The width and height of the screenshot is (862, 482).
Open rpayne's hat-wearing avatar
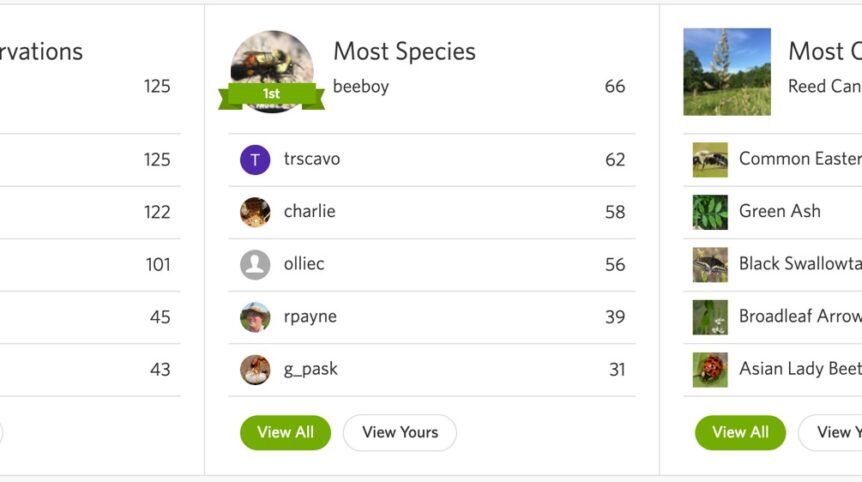[255, 317]
